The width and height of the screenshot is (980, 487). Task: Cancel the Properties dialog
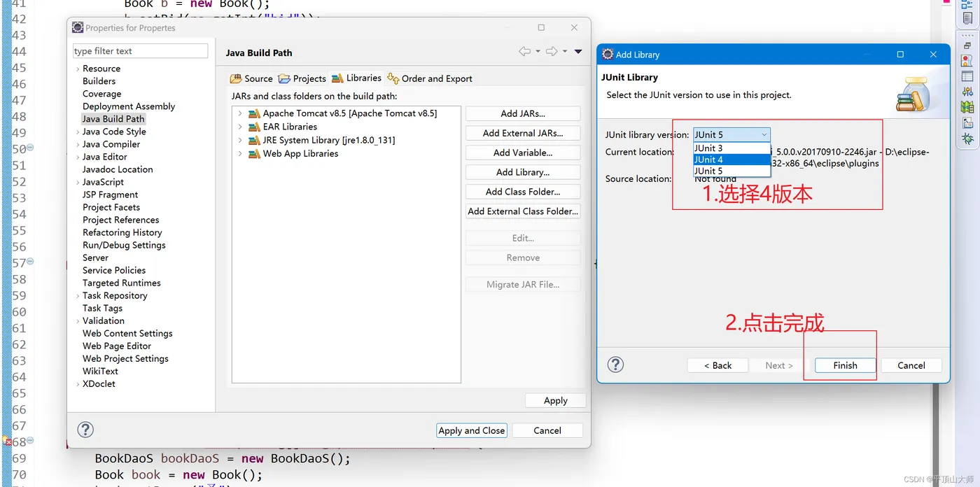(547, 430)
